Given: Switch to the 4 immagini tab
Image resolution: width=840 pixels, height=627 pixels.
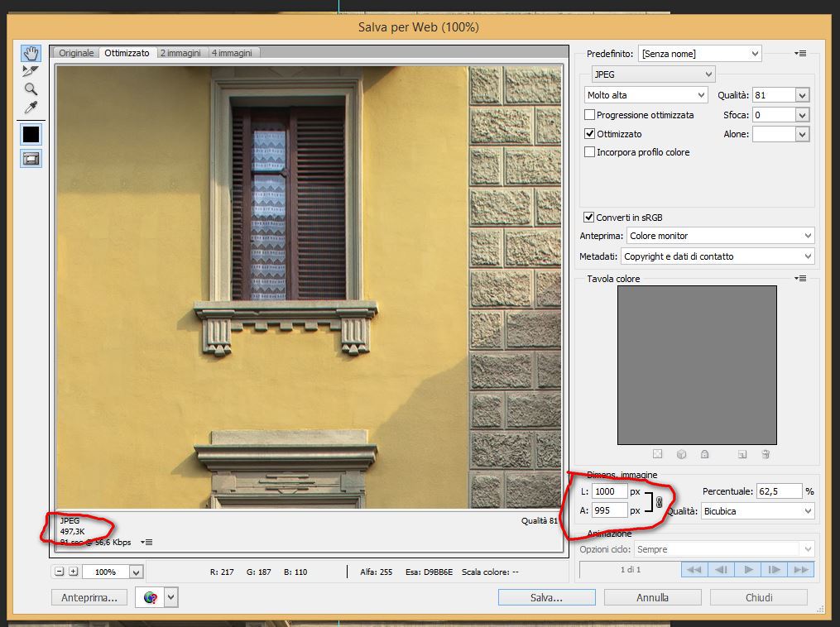Looking at the screenshot, I should click(233, 53).
